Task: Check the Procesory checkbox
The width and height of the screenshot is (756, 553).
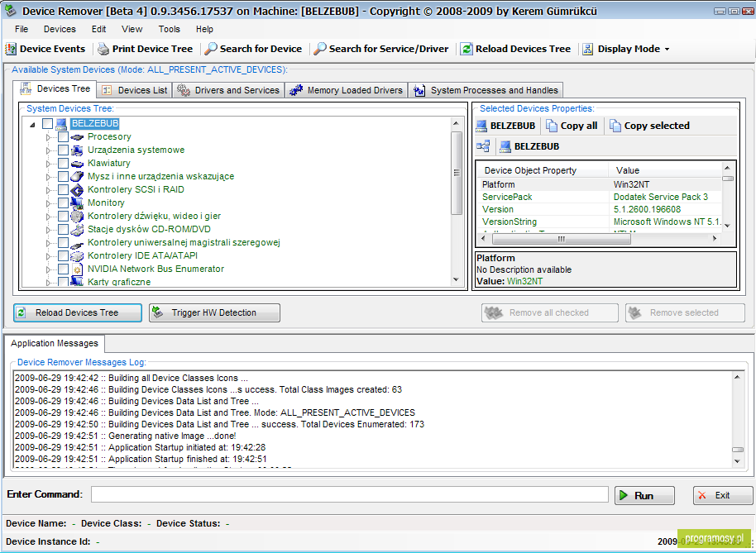Action: click(63, 137)
